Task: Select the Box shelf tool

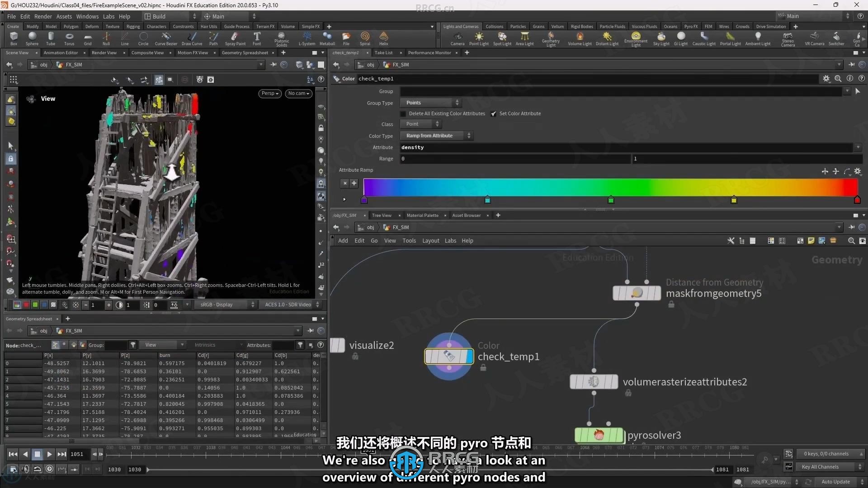Action: 14,39
